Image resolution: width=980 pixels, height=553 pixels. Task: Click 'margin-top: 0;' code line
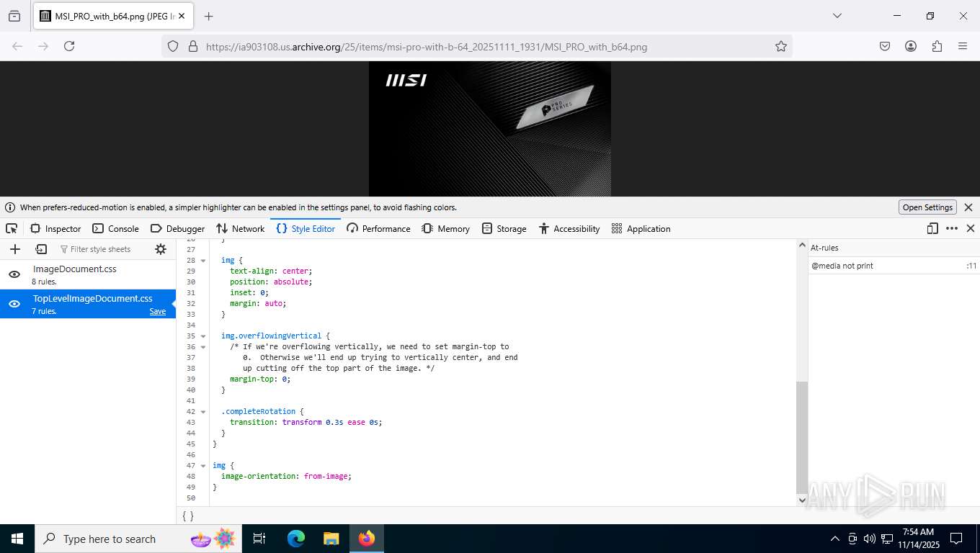260,379
